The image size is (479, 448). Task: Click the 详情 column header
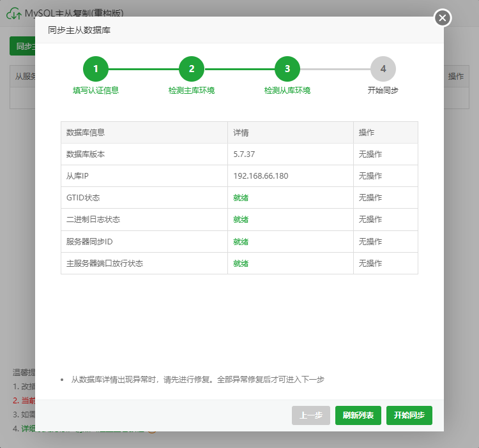tap(241, 133)
